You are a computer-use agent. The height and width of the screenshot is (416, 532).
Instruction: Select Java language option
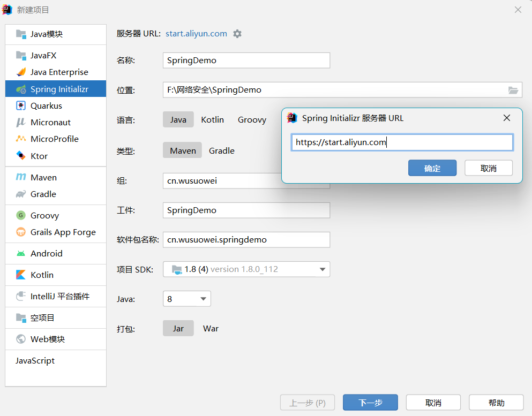(x=178, y=120)
